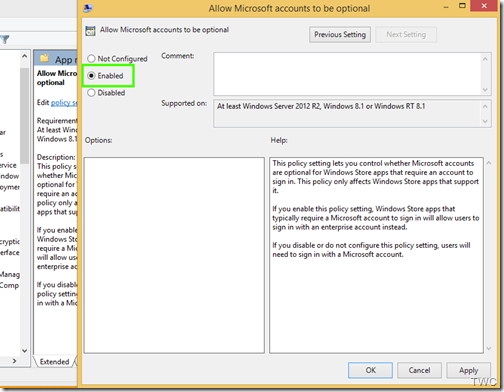The height and width of the screenshot is (392, 504).
Task: Click the Help description text area
Action: (x=376, y=255)
